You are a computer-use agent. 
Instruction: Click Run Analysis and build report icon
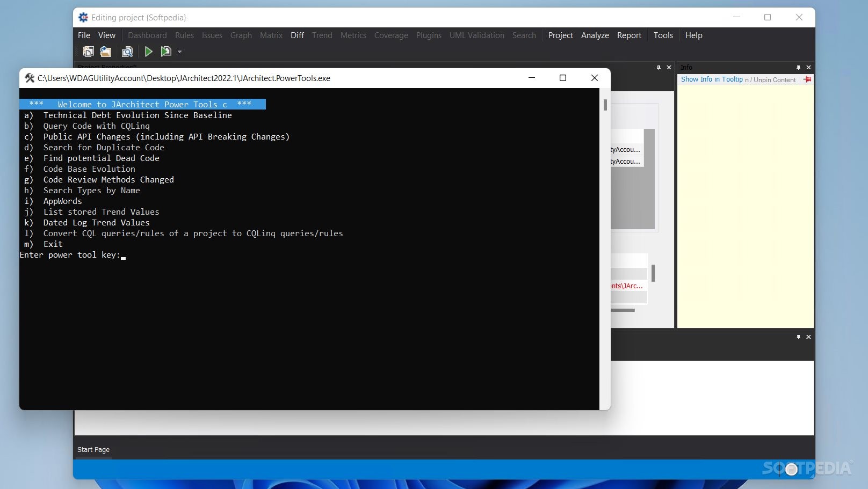166,52
